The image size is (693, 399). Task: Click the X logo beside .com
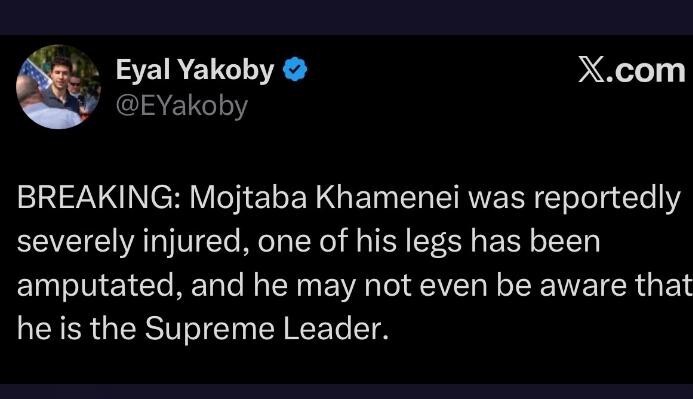pos(591,70)
